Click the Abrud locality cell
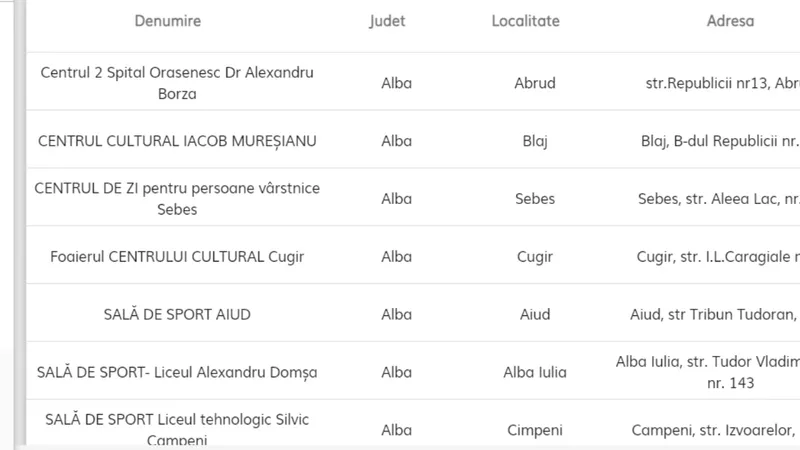This screenshot has height=450, width=800. coord(535,83)
